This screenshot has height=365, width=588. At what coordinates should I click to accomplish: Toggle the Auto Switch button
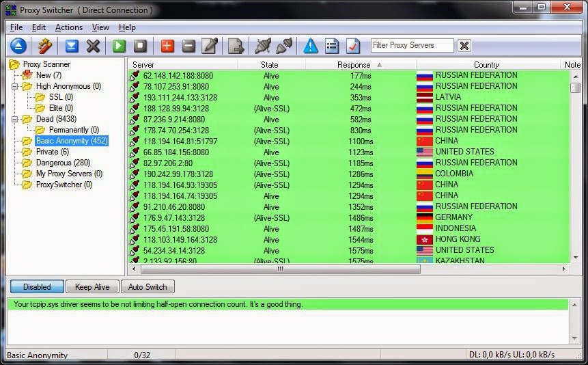(148, 287)
